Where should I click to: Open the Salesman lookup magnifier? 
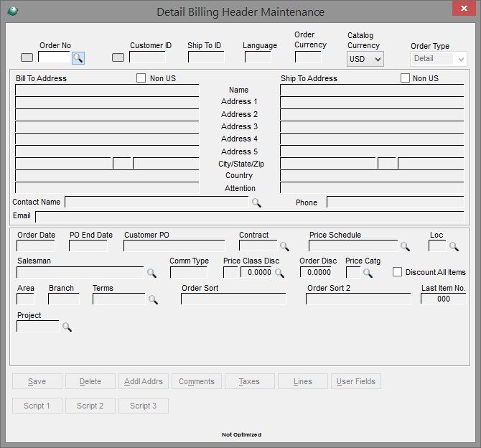point(151,273)
